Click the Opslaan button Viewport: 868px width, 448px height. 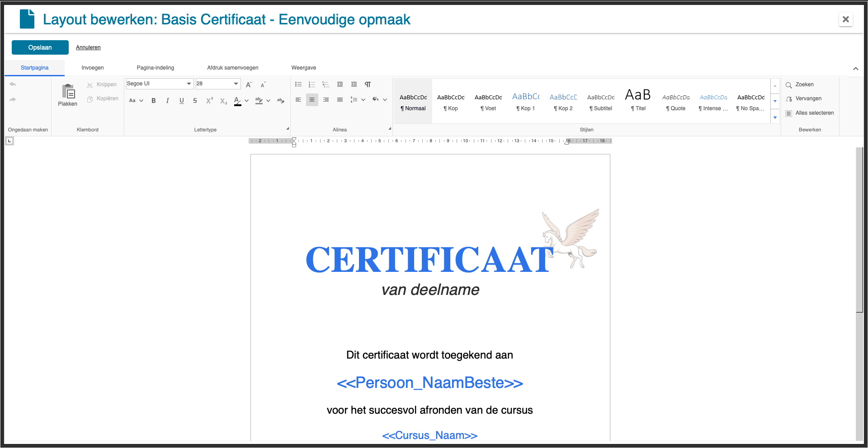40,47
